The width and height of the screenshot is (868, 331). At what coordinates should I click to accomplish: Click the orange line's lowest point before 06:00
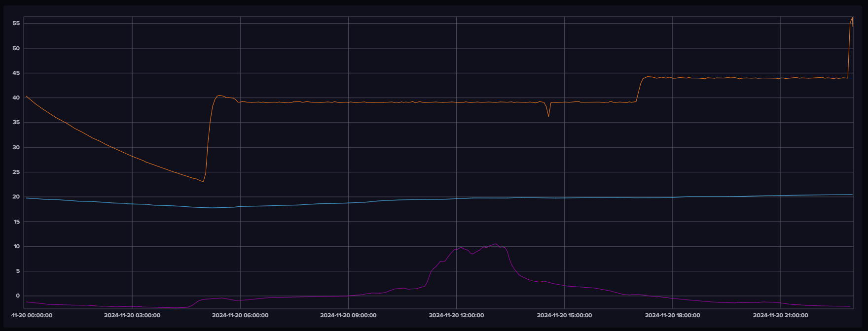point(203,181)
